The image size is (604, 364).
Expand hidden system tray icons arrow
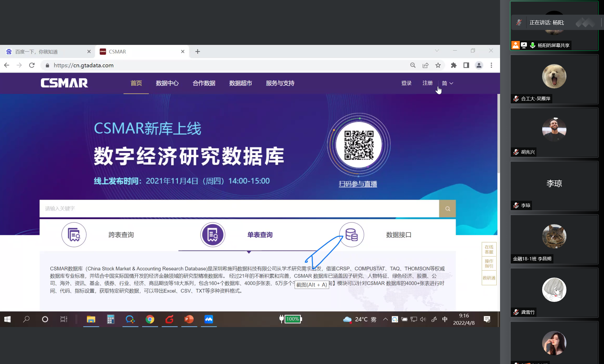pyautogui.click(x=385, y=319)
